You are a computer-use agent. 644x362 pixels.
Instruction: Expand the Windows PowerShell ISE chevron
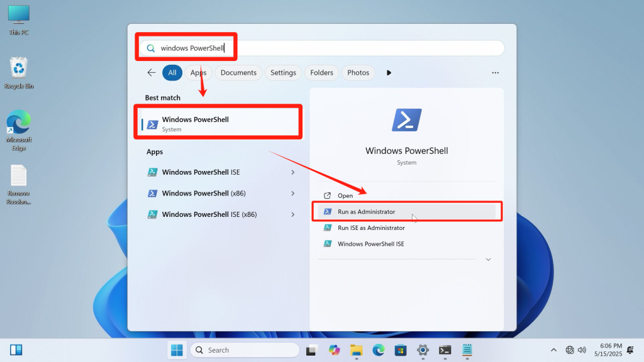pos(293,172)
